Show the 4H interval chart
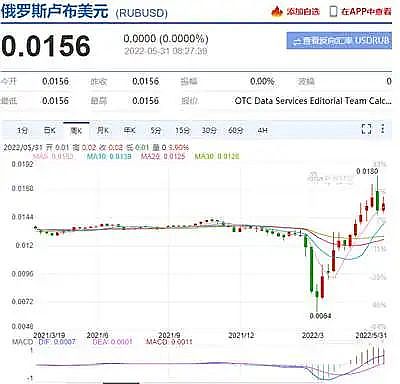This screenshot has height=384, width=400. (x=263, y=131)
